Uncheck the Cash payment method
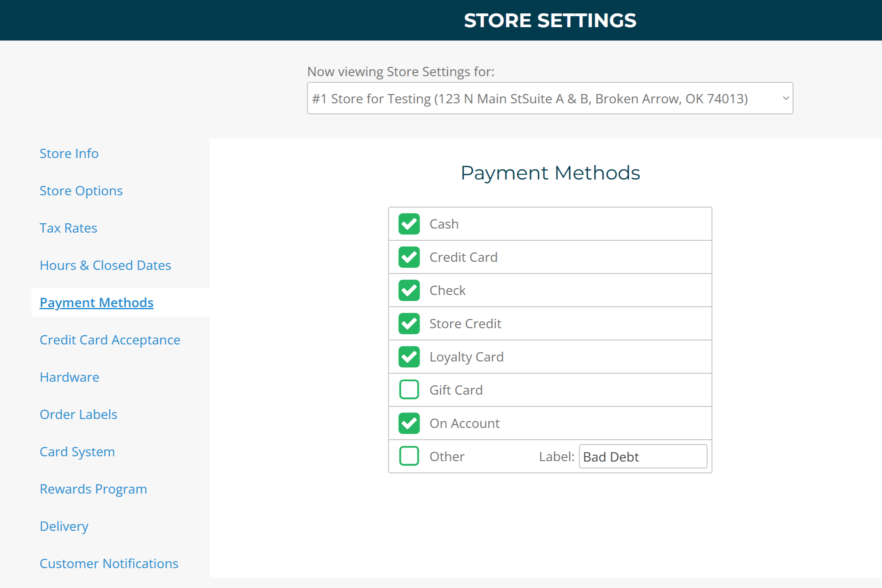Viewport: 882px width, 588px height. pyautogui.click(x=409, y=224)
